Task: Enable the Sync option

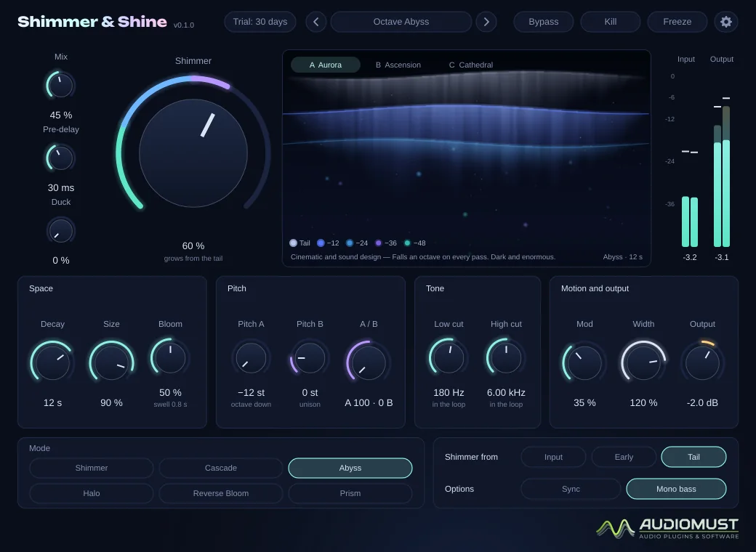Action: tap(571, 489)
